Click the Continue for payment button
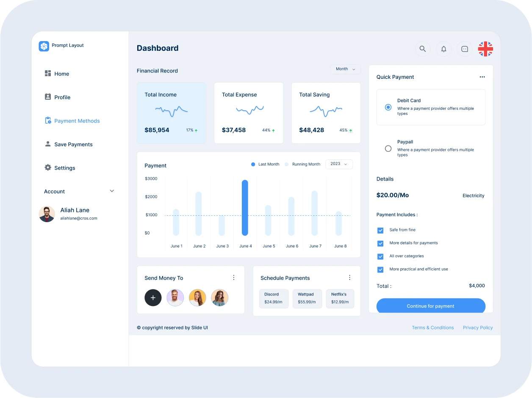The height and width of the screenshot is (398, 532). click(x=431, y=306)
